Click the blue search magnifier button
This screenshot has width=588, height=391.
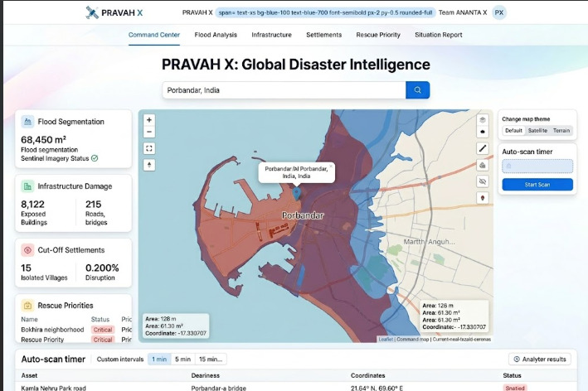click(x=417, y=90)
